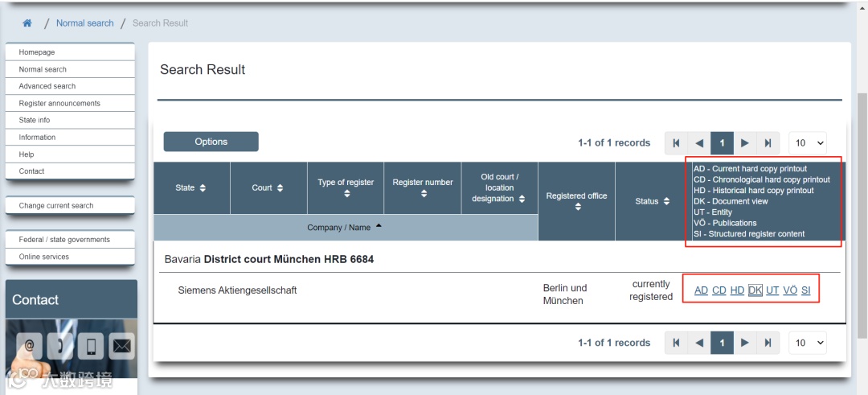868x395 pixels.
Task: Sort by Type of register column
Action: click(346, 187)
